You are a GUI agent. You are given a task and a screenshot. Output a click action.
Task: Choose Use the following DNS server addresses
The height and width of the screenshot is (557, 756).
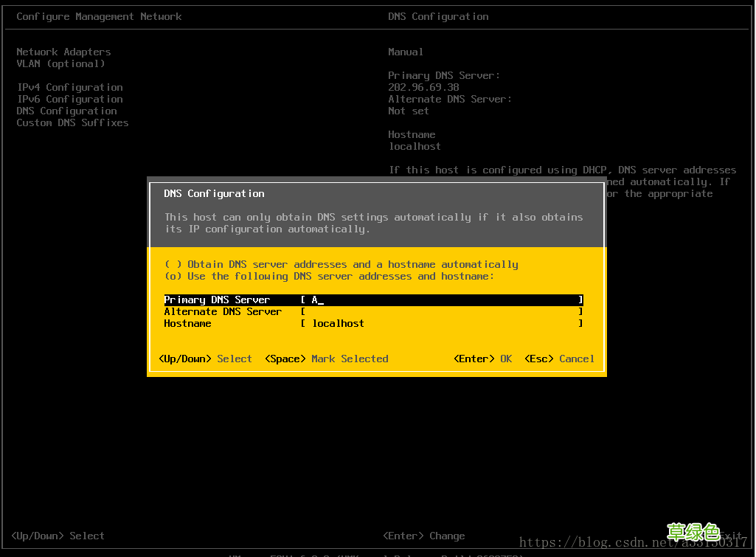click(329, 277)
